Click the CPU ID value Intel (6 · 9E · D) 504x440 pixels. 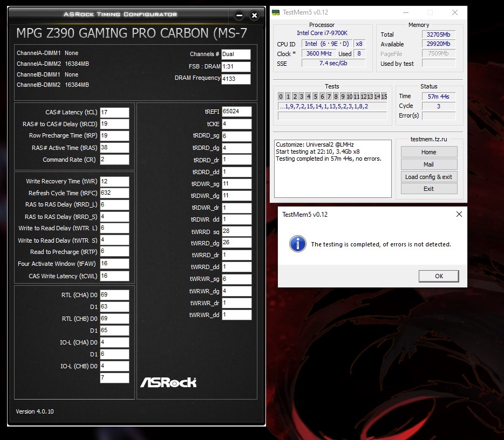[x=326, y=44]
